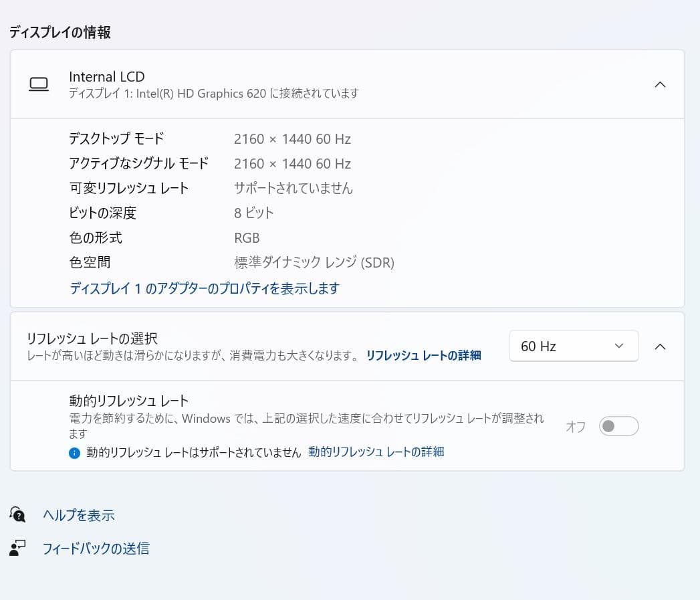The image size is (700, 600).
Task: Collapse the リフレッシュ レートの選択 section
Action: pos(661,346)
